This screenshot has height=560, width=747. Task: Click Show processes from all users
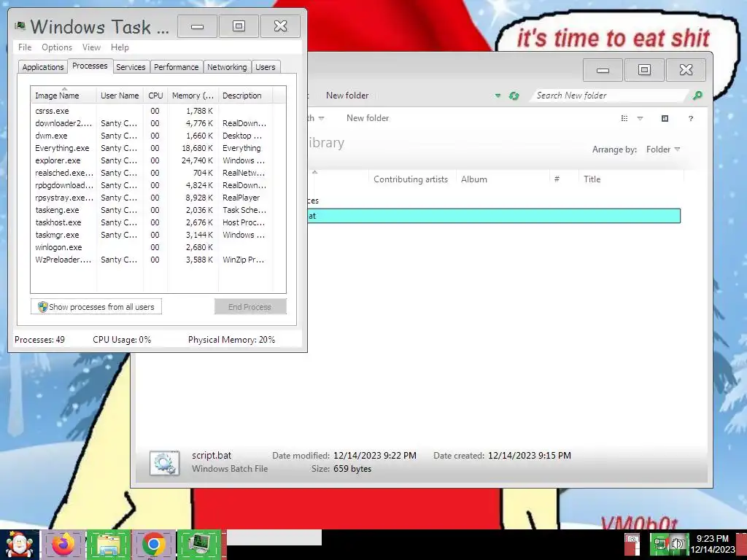point(96,307)
